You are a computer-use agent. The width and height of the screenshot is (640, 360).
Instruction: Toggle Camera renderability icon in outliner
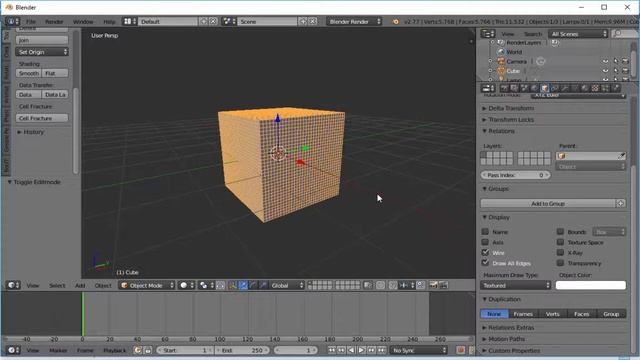click(625, 61)
